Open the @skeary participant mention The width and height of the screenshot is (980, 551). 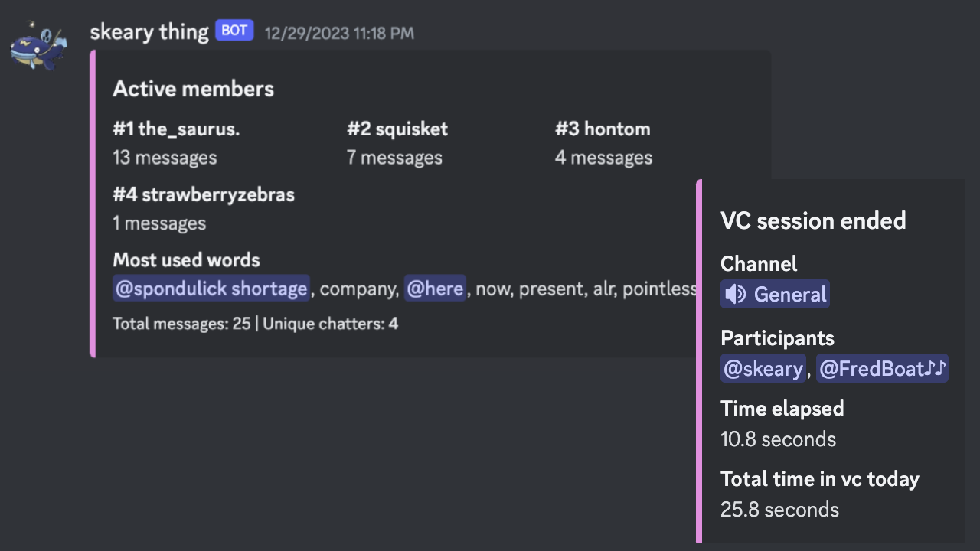pyautogui.click(x=763, y=369)
